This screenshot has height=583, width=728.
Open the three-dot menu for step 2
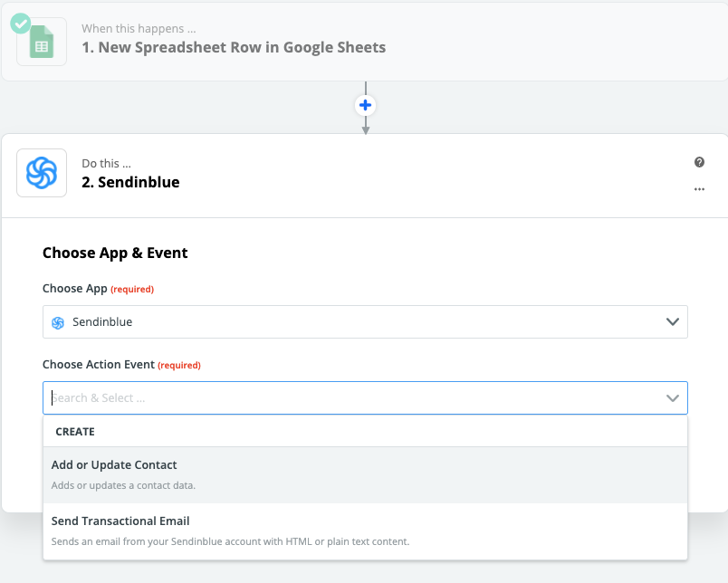coord(699,189)
